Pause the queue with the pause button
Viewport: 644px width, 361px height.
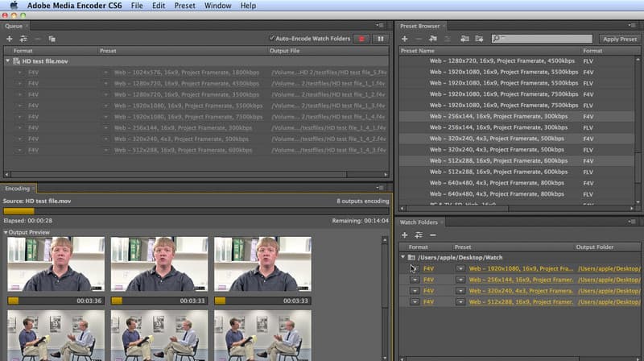[x=379, y=39]
